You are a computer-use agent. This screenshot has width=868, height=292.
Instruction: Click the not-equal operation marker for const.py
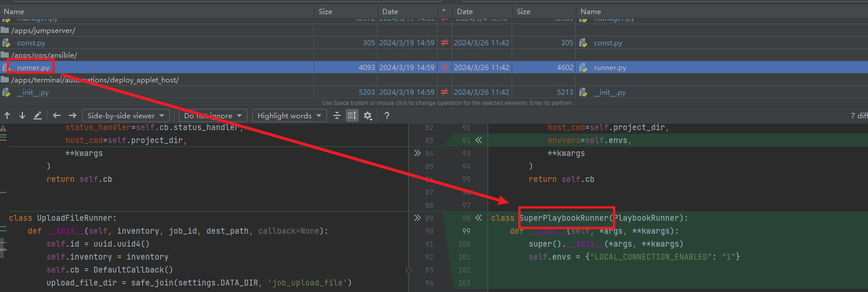click(x=444, y=43)
